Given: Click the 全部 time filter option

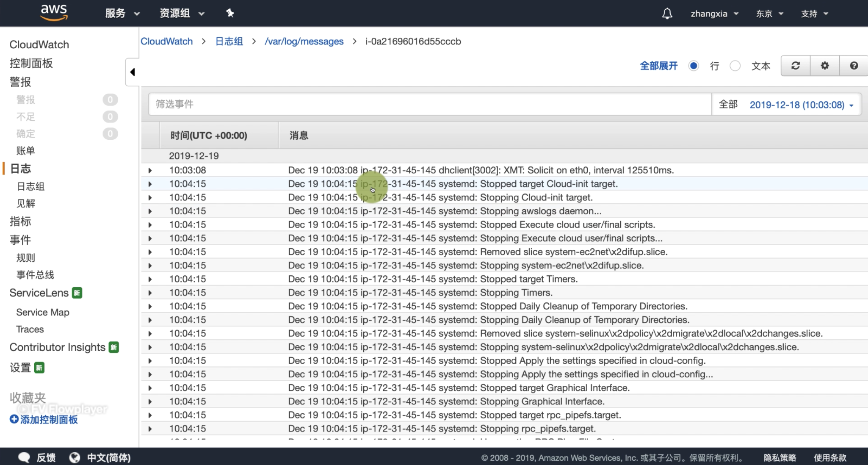Looking at the screenshot, I should click(728, 104).
